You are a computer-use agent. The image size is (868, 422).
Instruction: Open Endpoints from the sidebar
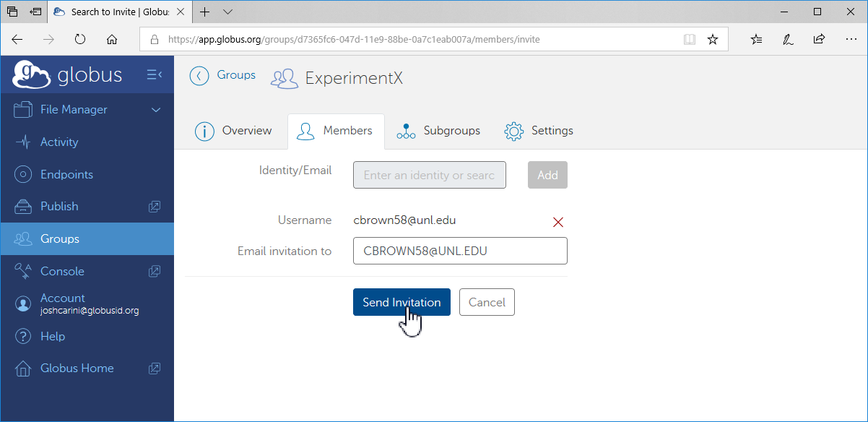tap(66, 174)
